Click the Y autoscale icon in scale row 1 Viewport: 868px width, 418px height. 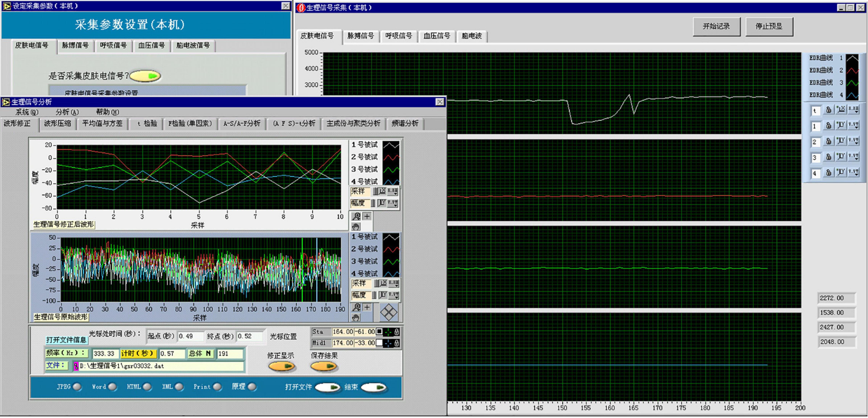[841, 125]
